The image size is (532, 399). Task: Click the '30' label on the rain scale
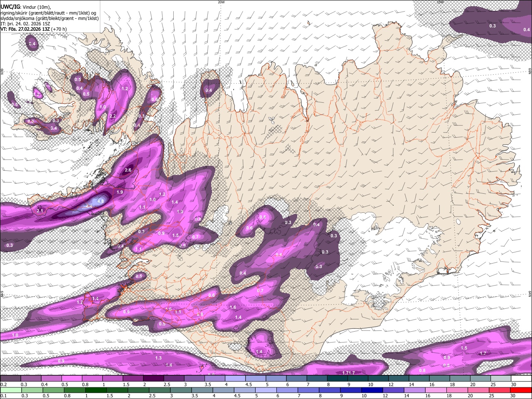pos(513,396)
